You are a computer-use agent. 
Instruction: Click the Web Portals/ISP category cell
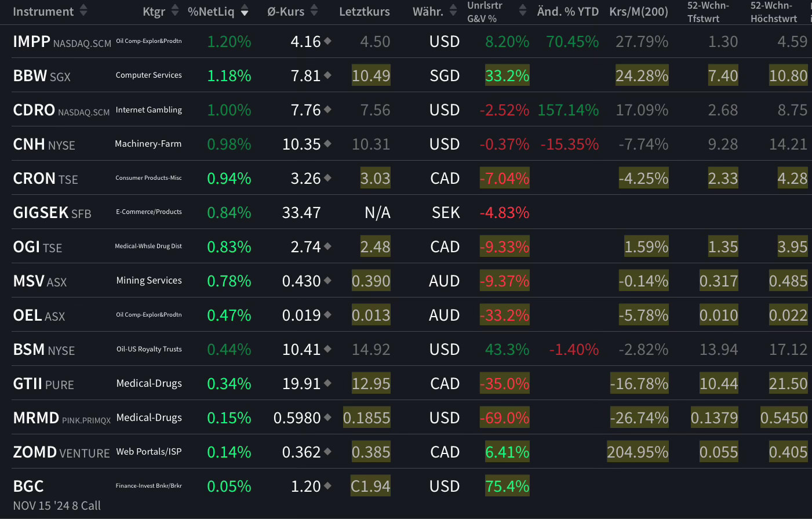click(149, 451)
